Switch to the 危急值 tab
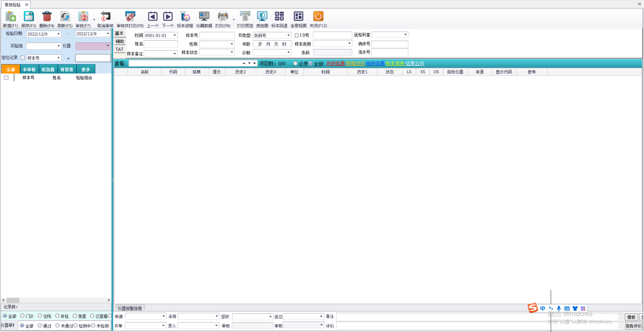 (x=48, y=69)
